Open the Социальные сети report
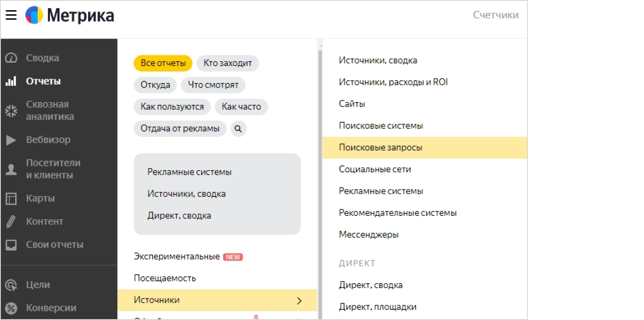Screen dimensions: 644x320 coord(375,169)
